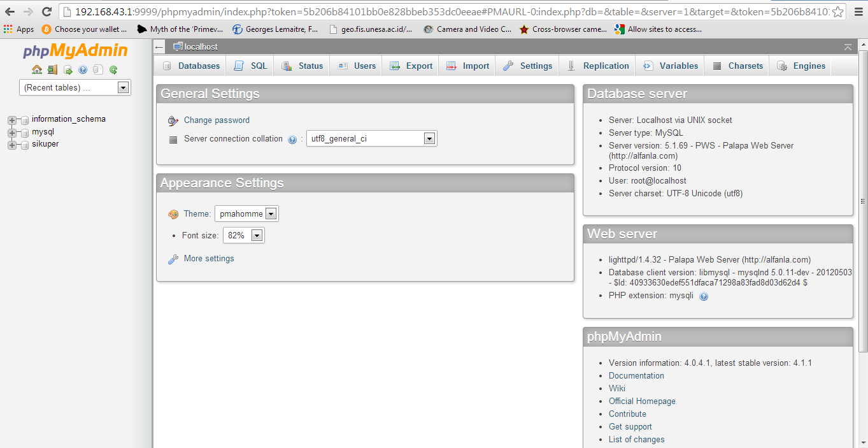
Task: Click help icon next to PHP extension mysqli
Action: click(x=704, y=296)
